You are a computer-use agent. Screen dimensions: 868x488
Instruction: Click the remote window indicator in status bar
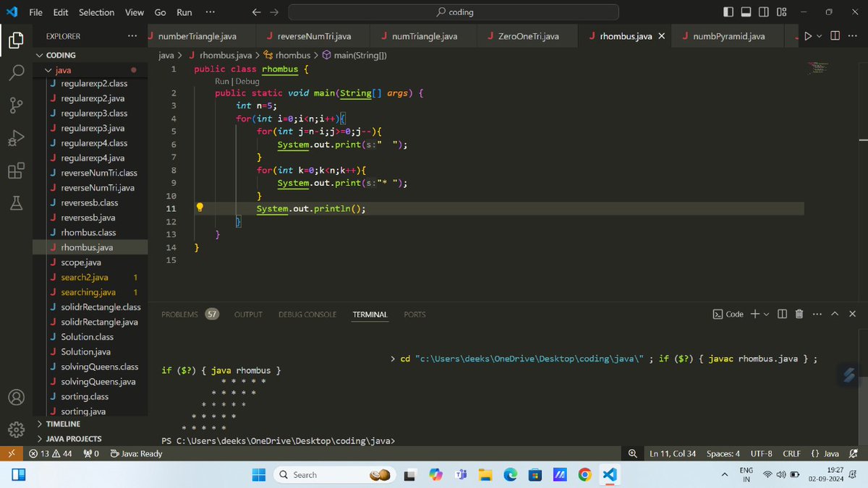(11, 453)
